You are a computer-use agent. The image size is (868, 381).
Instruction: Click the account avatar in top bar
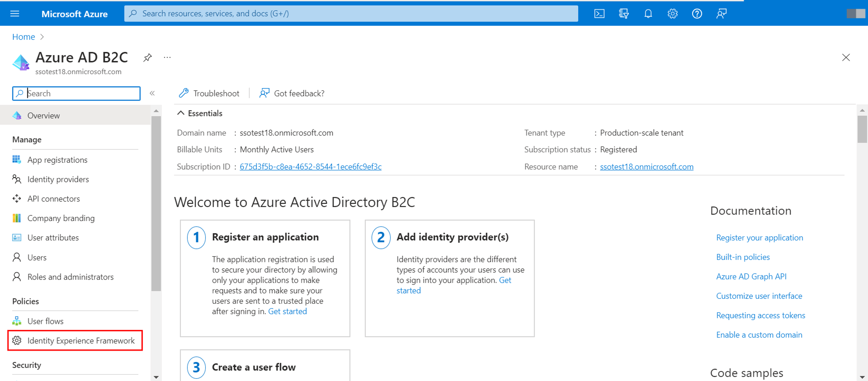click(x=856, y=14)
